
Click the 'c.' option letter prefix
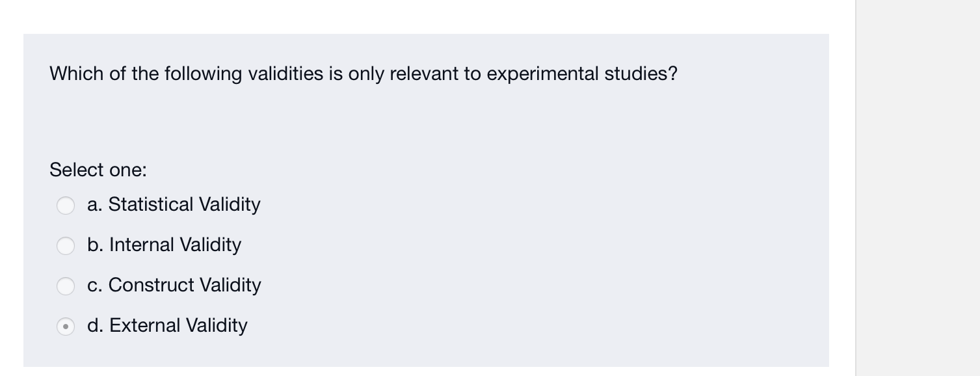coord(94,285)
